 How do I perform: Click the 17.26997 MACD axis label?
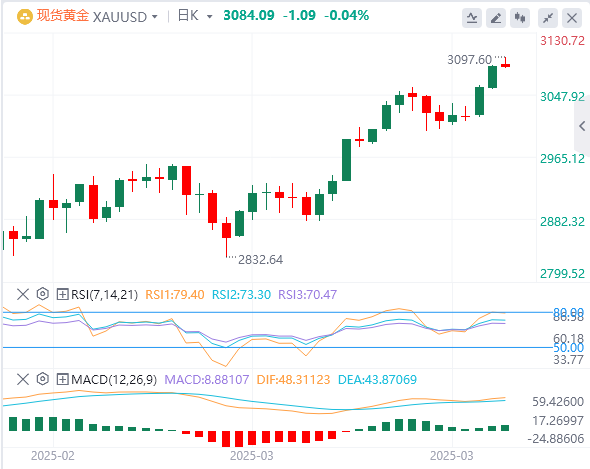558,420
